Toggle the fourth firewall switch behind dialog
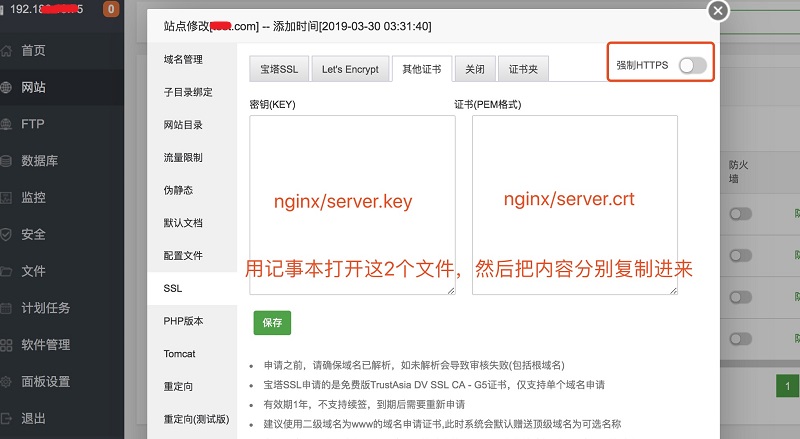Screen dimensions: 800x439 740,338
